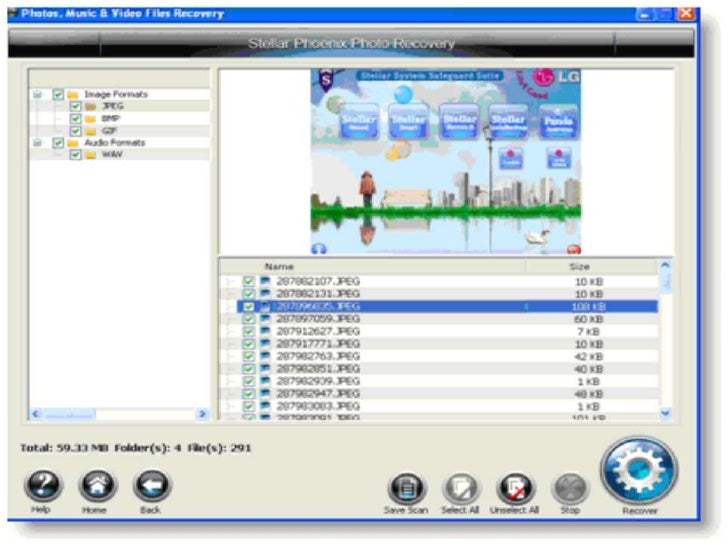Click the WAV folder icon in tree
Viewport: 728px width, 546px height.
(x=91, y=155)
